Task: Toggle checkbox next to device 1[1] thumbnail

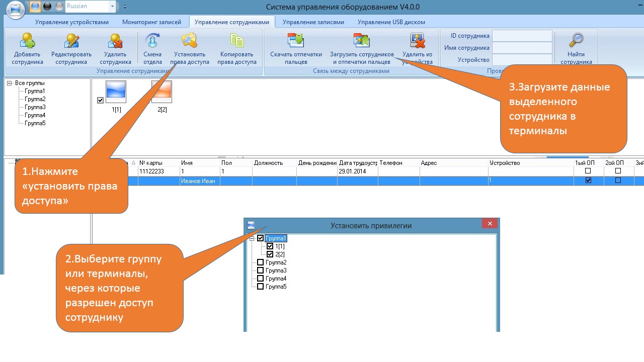Action: tap(100, 101)
